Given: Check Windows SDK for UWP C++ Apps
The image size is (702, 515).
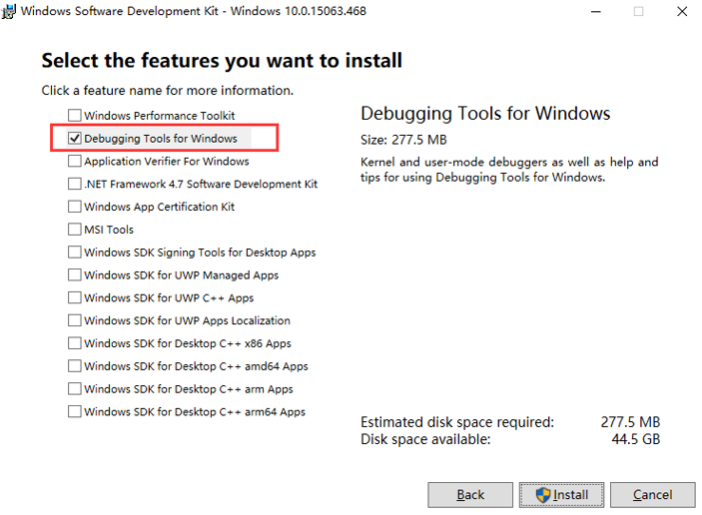Looking at the screenshot, I should coord(75,298).
